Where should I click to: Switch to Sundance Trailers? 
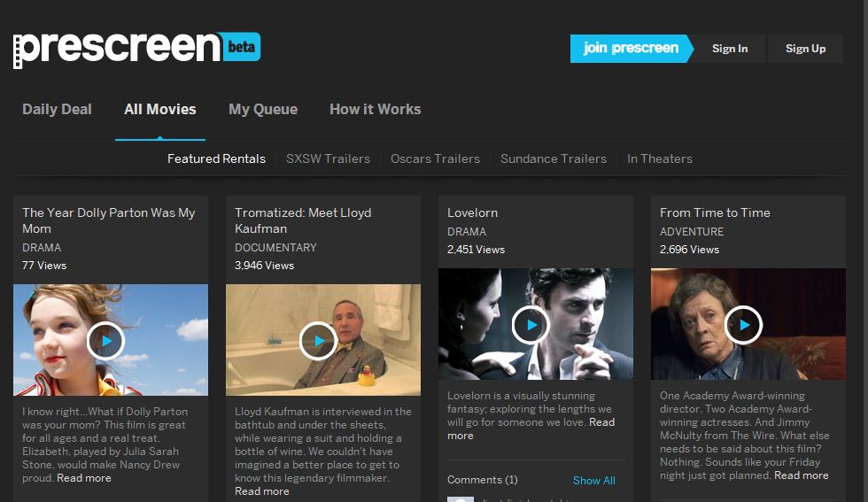pos(554,158)
